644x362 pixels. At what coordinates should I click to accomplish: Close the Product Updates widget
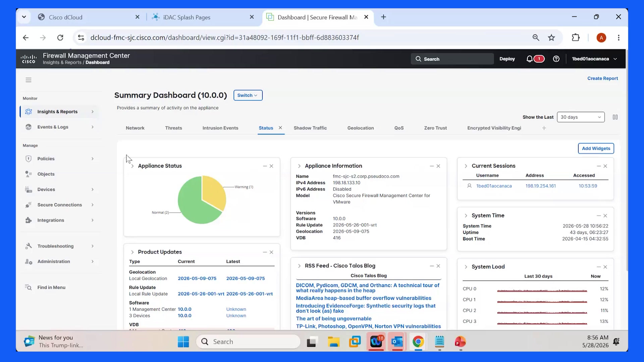[271, 252]
